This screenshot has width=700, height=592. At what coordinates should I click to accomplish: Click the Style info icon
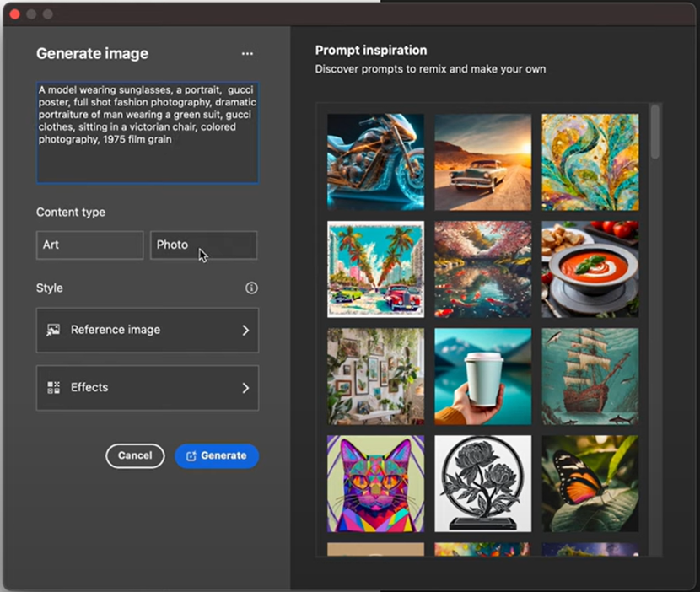coord(250,288)
